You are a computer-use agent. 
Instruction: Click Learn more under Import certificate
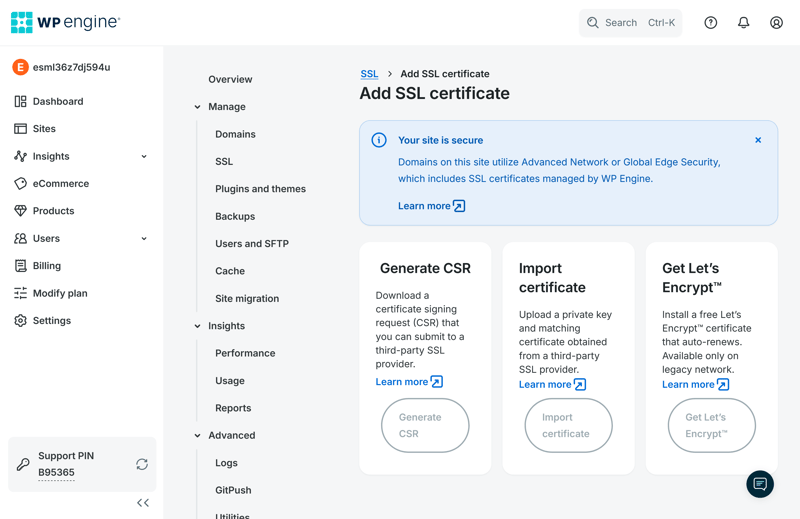545,384
